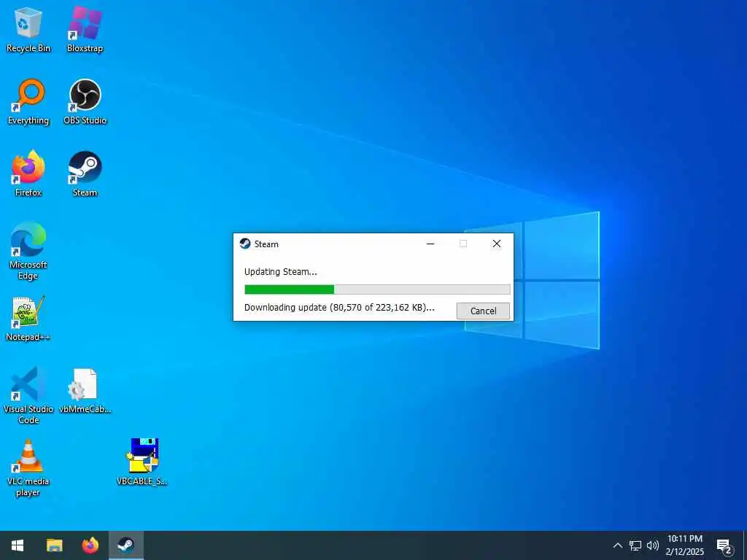
Task: Click the 'Updating Steam...' text
Action: coord(281,272)
